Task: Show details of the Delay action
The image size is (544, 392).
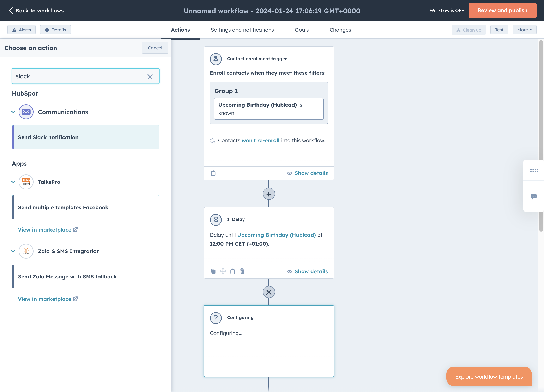Action: 307,271
